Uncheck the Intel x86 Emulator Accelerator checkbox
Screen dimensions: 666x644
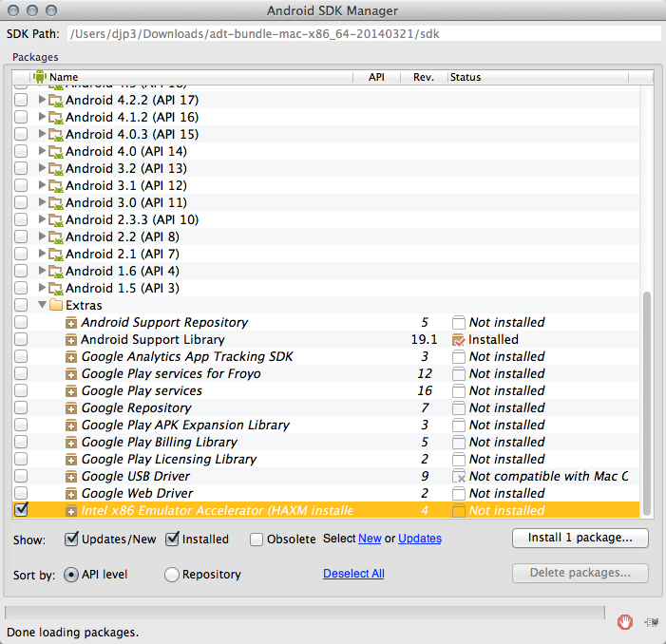pyautogui.click(x=21, y=510)
